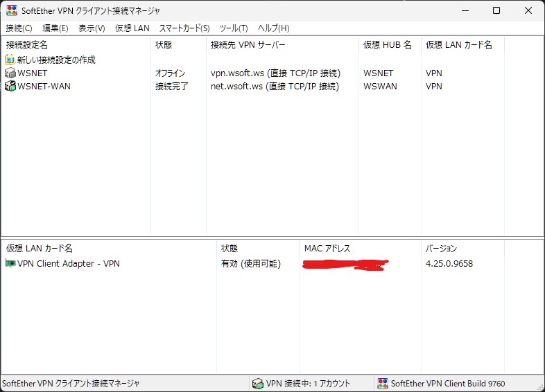Click the オフライン status cell

171,73
